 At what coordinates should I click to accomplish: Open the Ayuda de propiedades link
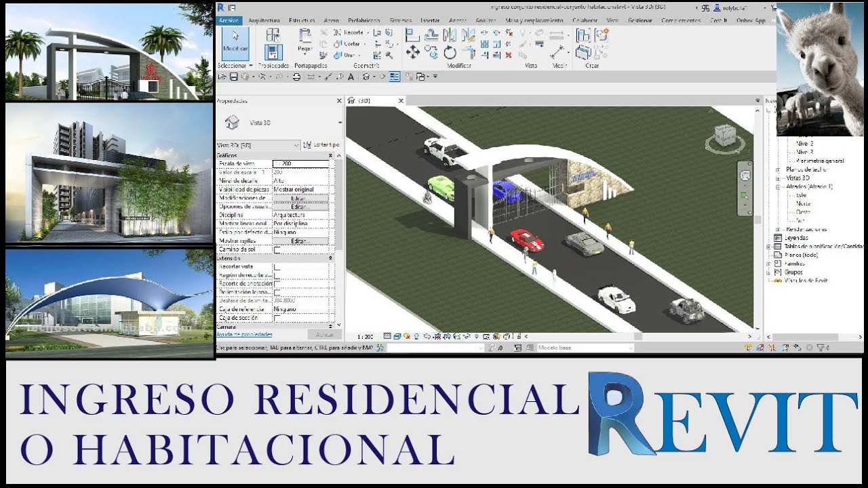click(x=244, y=335)
